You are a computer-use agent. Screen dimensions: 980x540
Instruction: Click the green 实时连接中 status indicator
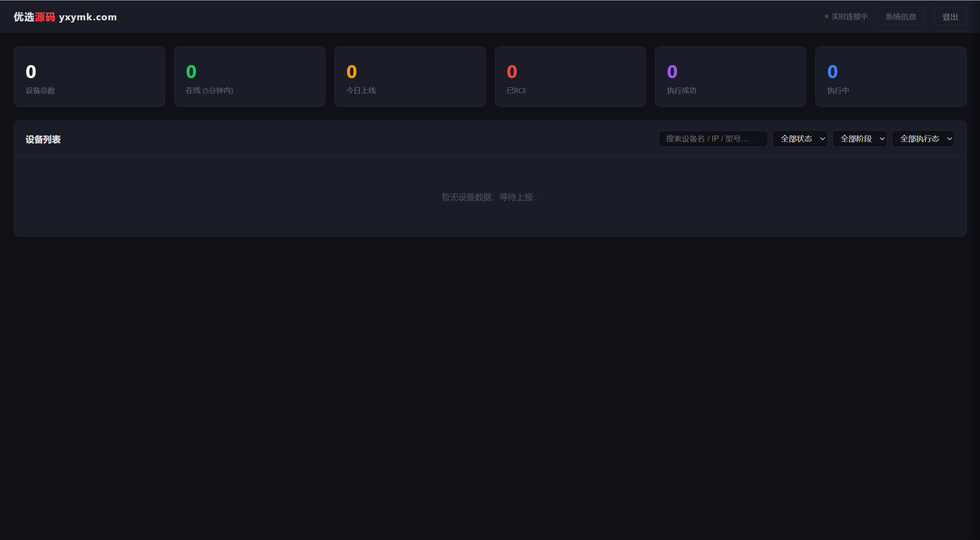point(846,16)
